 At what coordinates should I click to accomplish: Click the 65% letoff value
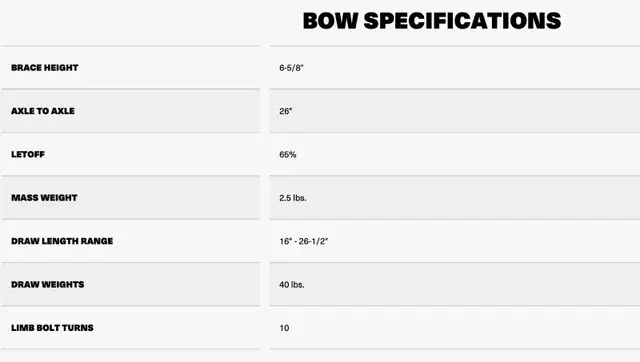(288, 154)
